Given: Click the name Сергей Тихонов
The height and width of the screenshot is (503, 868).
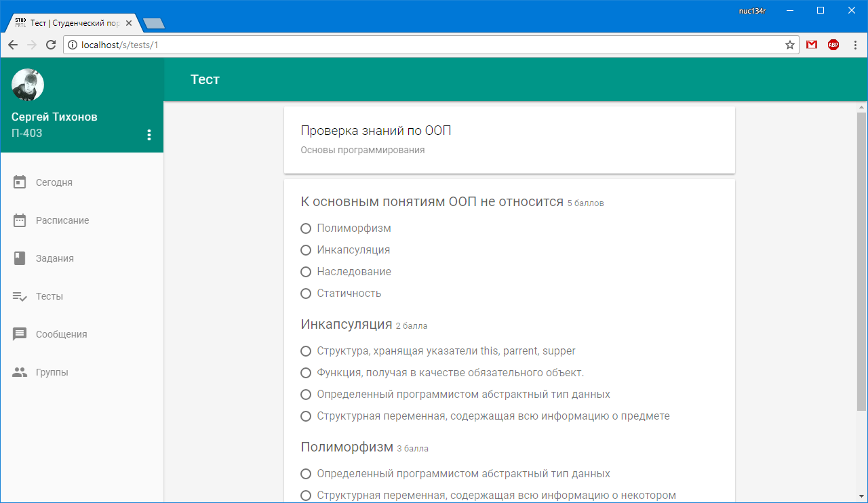Looking at the screenshot, I should [54, 117].
